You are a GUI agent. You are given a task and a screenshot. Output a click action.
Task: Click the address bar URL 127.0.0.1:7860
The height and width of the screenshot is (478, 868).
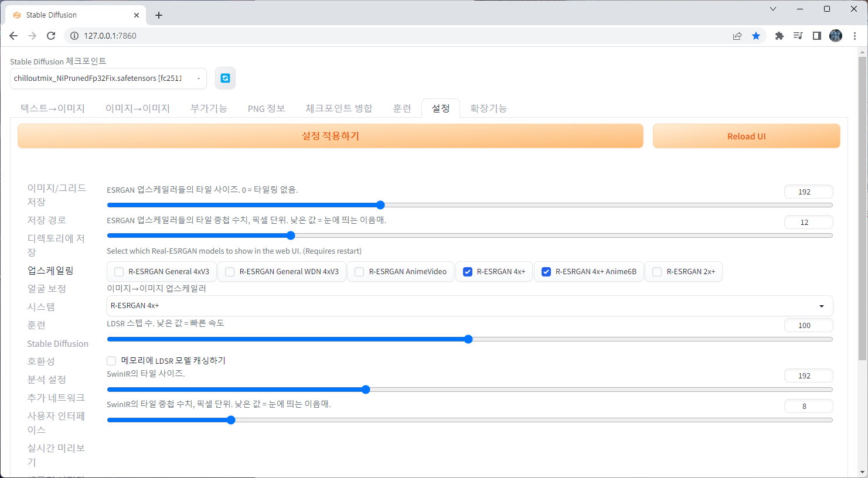[110, 36]
